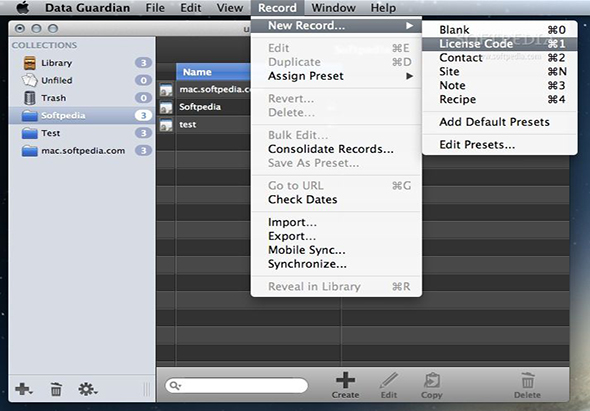Open the Data Guardian application menu
Image resolution: width=590 pixels, height=411 pixels.
coord(87,8)
